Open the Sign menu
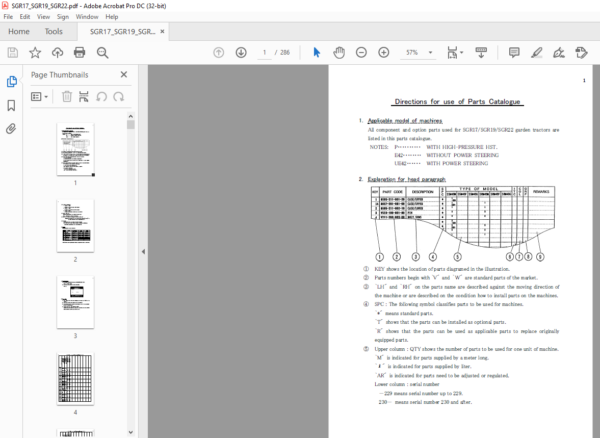This screenshot has height=438, width=600. [63, 17]
